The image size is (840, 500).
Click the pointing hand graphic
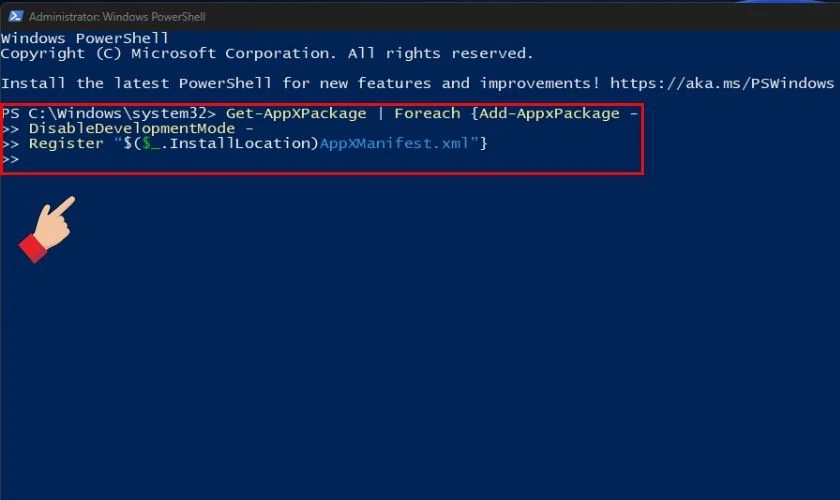(x=47, y=229)
